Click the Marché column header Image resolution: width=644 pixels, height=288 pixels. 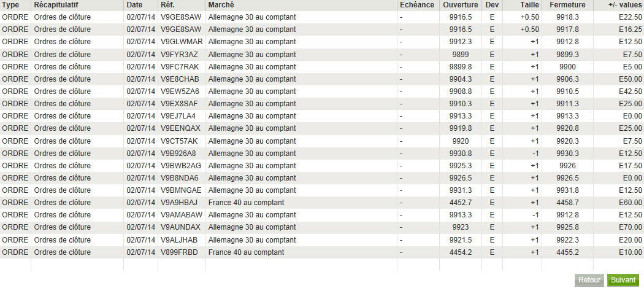point(221,5)
